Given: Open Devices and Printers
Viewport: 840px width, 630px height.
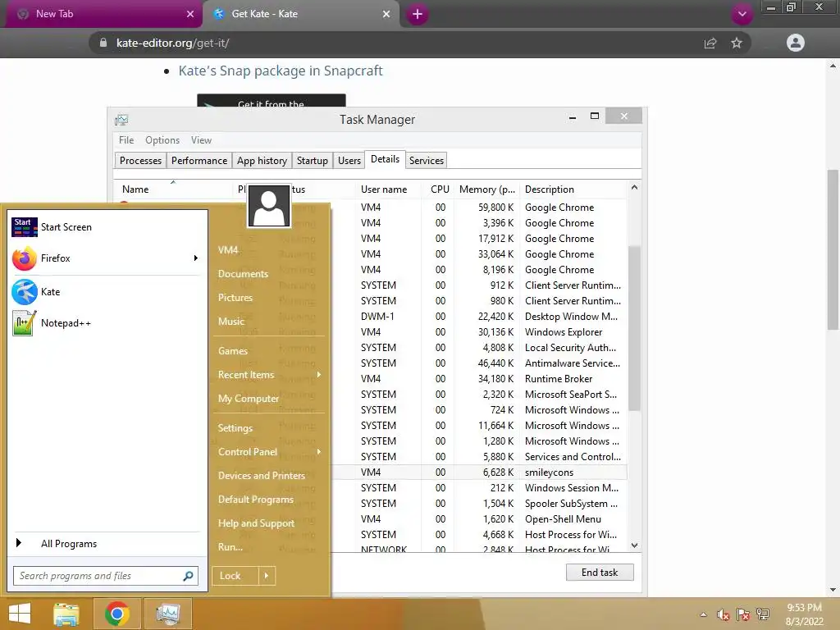Looking at the screenshot, I should click(262, 476).
